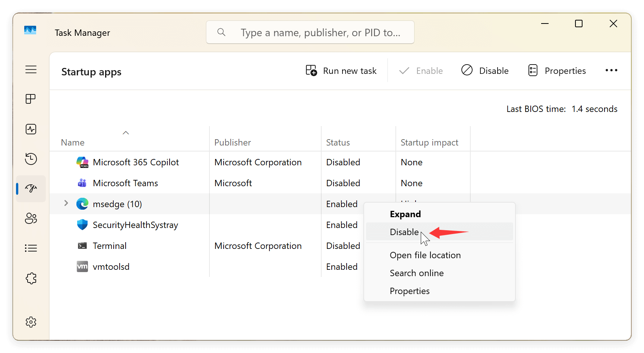This screenshot has width=644, height=353.
Task: Open the more options ellipsis menu
Action: point(611,71)
